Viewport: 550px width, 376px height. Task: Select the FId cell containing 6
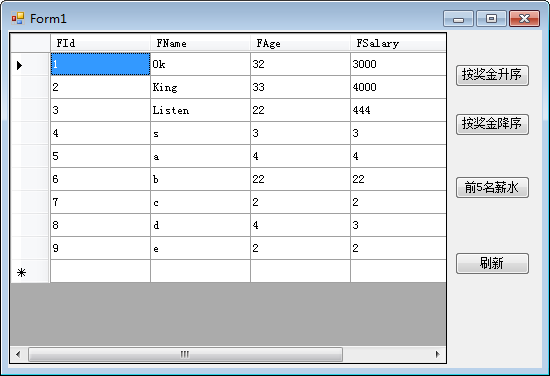click(101, 179)
